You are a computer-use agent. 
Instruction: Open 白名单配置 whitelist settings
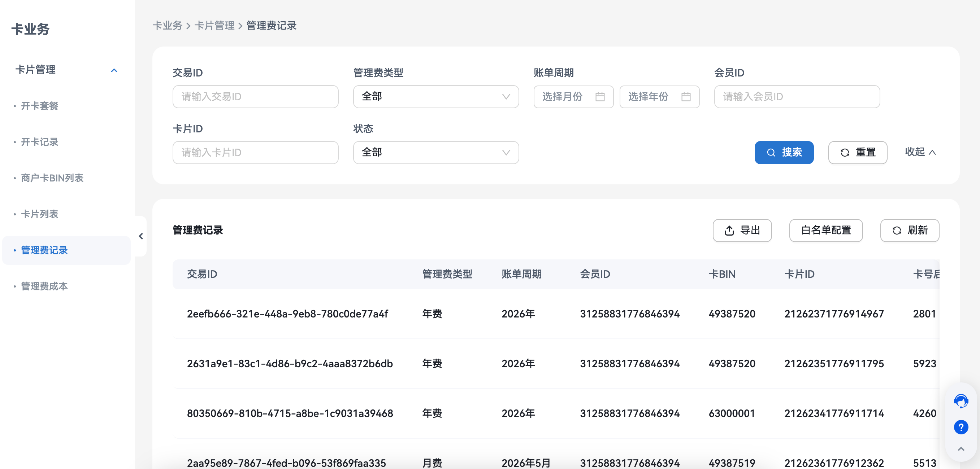[825, 230]
